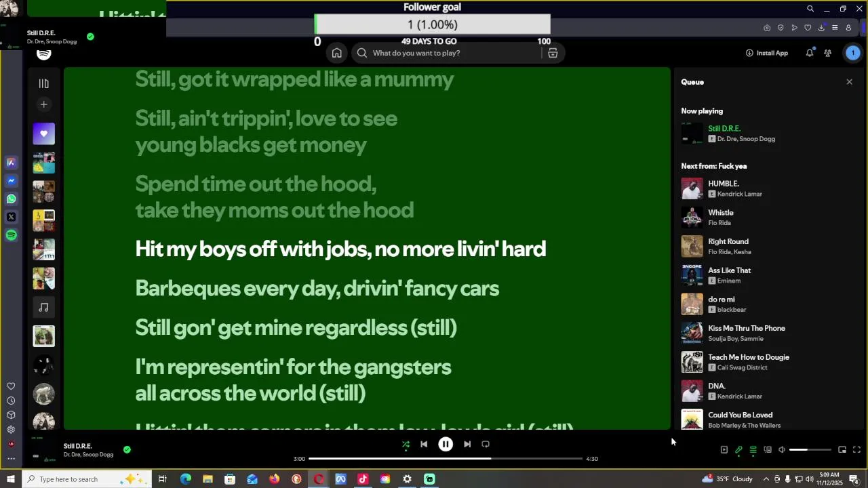Toggle the shuffle button
The height and width of the screenshot is (488, 868).
(x=406, y=445)
